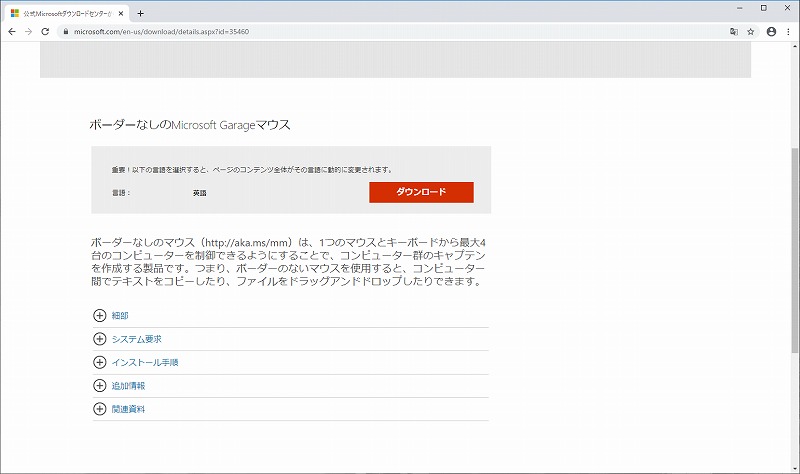
Task: Open the インストール手順 link
Action: click(145, 363)
